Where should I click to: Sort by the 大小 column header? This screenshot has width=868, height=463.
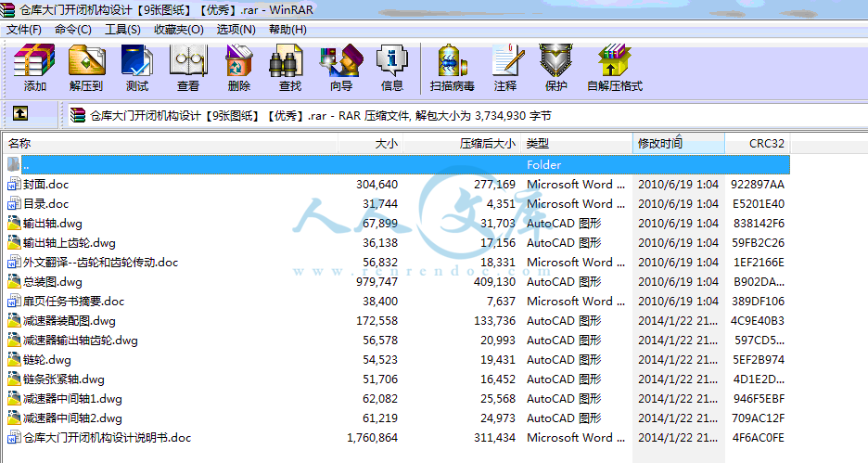tap(370, 144)
